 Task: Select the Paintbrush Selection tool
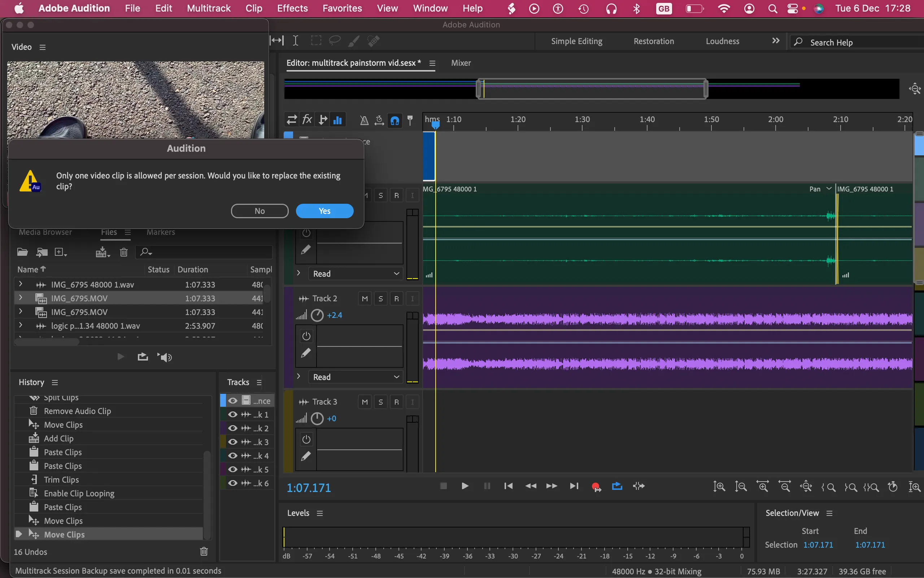click(x=354, y=40)
